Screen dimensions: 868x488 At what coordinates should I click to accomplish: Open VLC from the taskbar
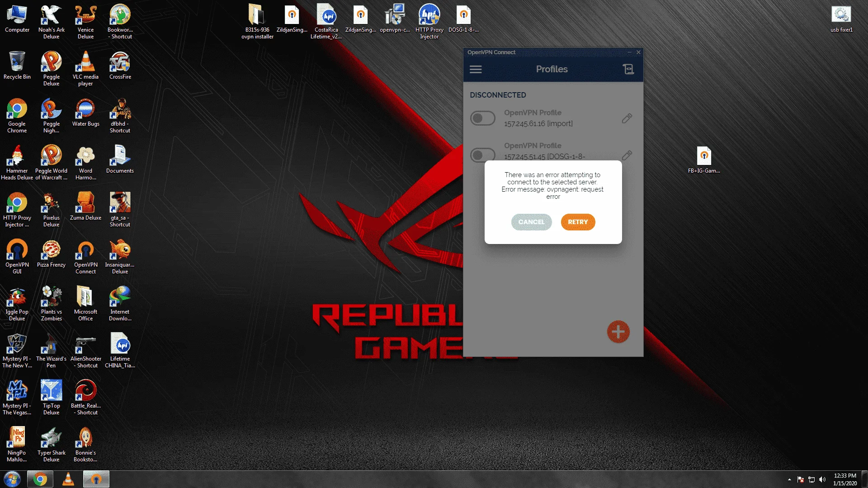coord(68,479)
